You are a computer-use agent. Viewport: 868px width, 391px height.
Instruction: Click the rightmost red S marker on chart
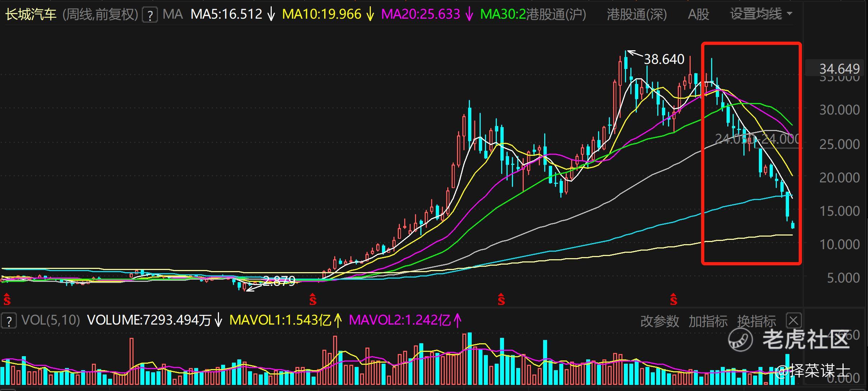[673, 299]
